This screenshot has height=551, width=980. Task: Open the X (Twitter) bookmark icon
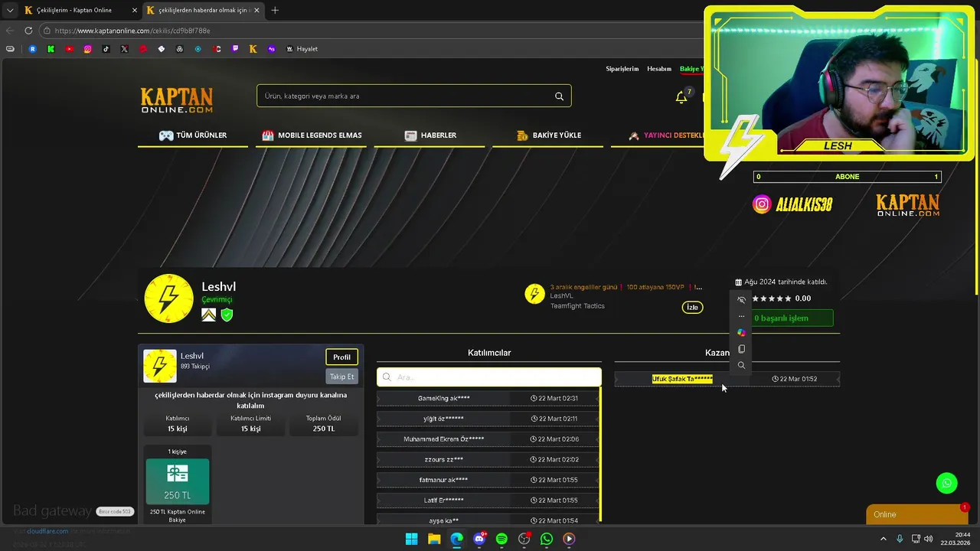(124, 49)
